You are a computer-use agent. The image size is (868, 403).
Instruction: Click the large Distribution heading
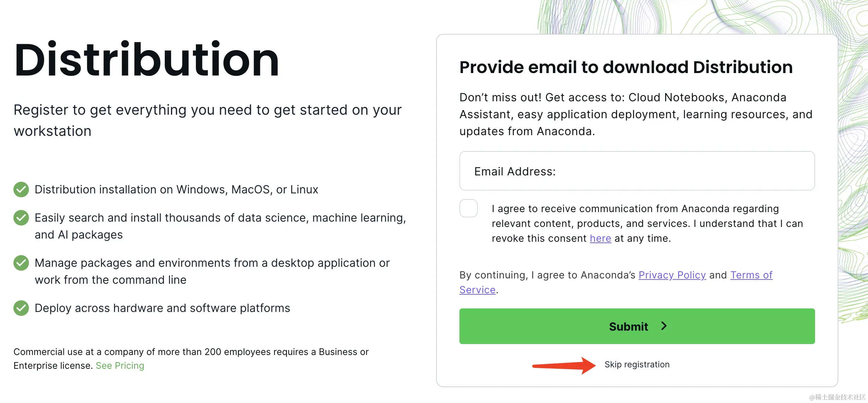(x=146, y=59)
